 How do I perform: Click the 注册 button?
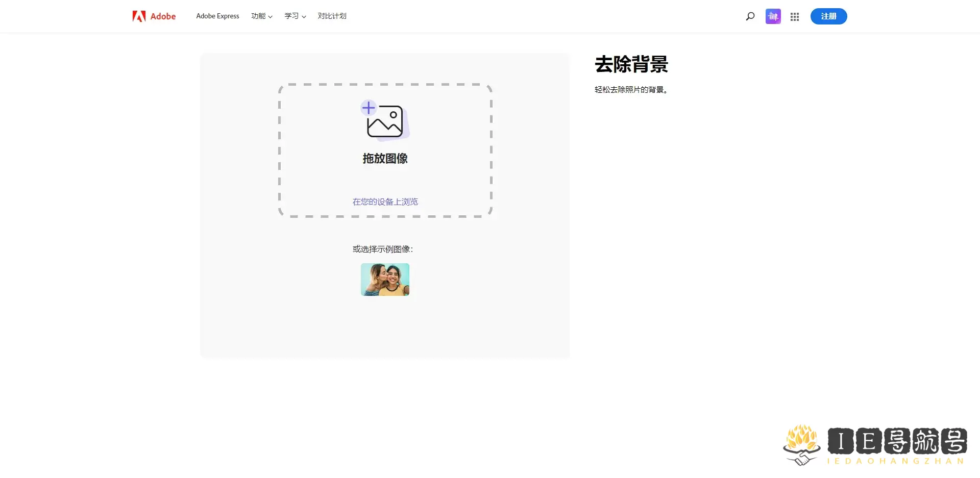point(828,16)
